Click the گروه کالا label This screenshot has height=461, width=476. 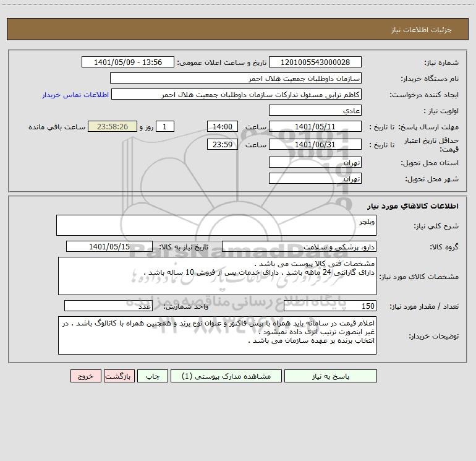(x=444, y=247)
